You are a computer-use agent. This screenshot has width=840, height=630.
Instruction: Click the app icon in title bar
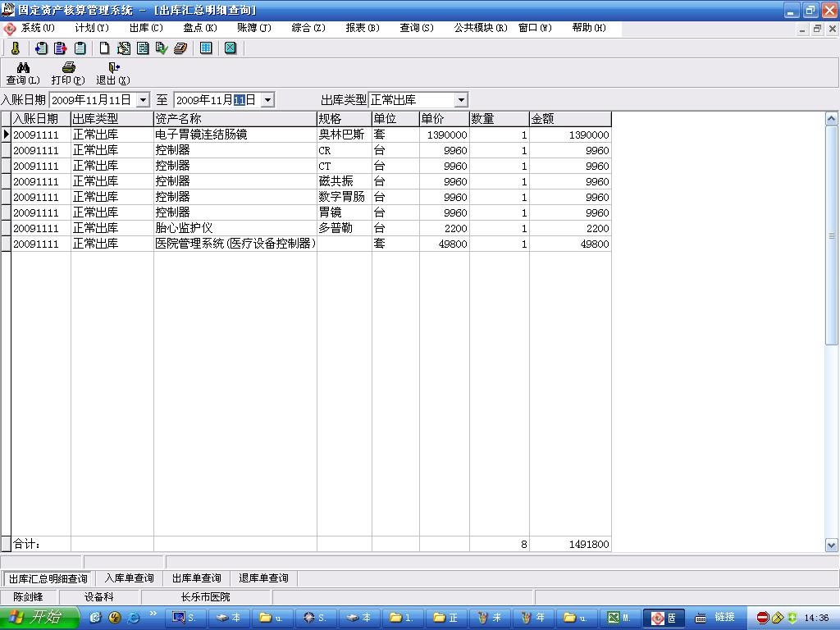click(x=8, y=10)
